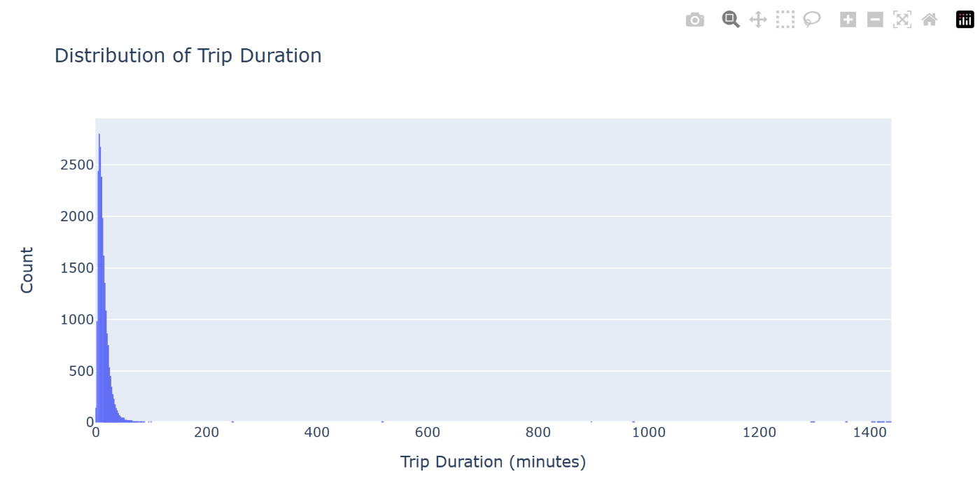Click the 1000 tick on the x-axis
Screen dimensions: 980x495
pos(648,433)
